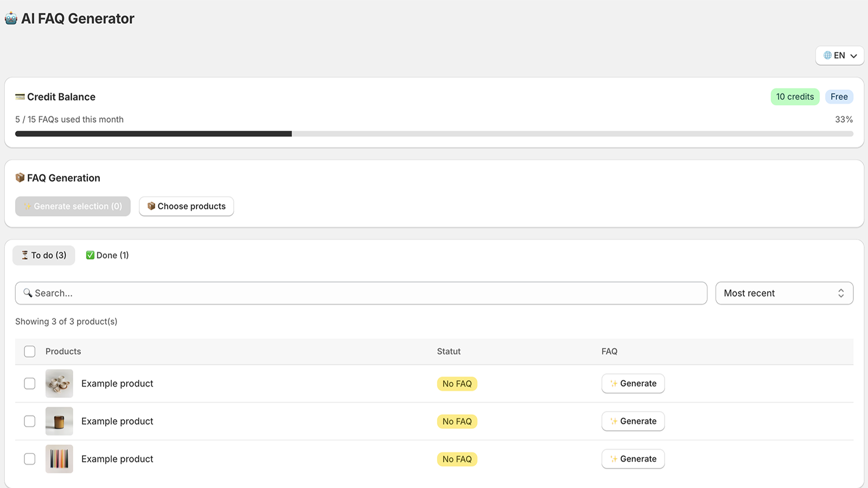
Task: Click inside the Search input field
Action: coord(217,293)
